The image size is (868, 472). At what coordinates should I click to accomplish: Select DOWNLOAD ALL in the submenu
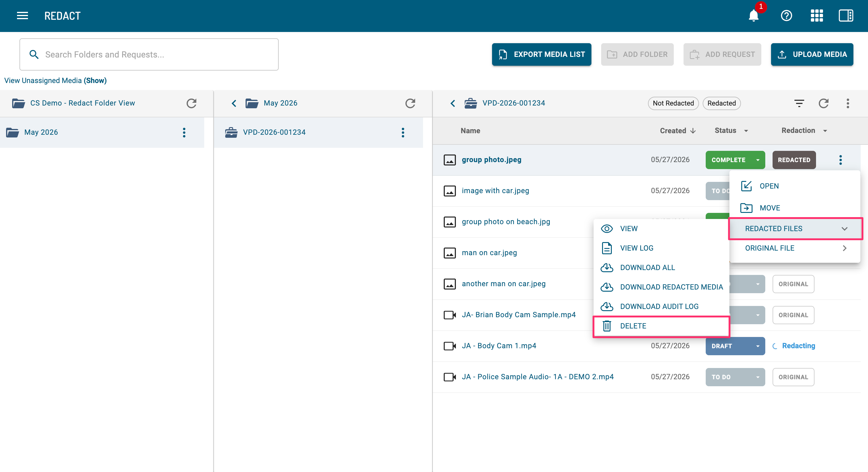pyautogui.click(x=661, y=268)
